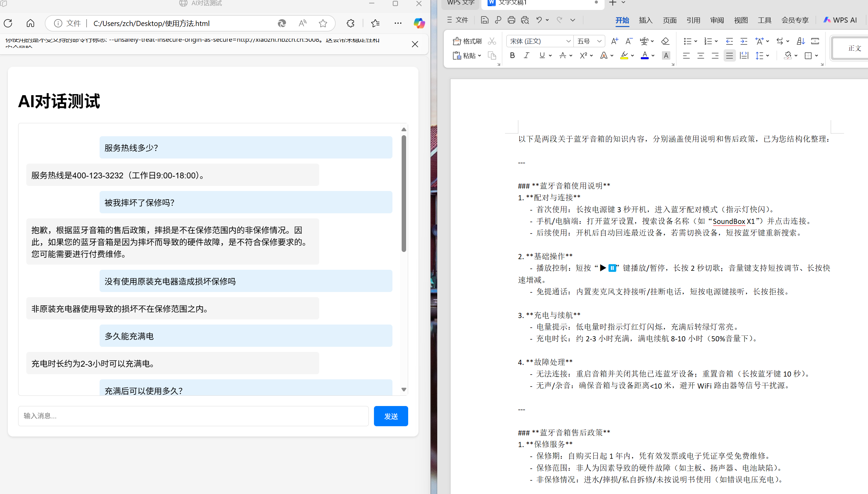Click the chat message input field
Screen dimensions: 868x494
coord(193,416)
